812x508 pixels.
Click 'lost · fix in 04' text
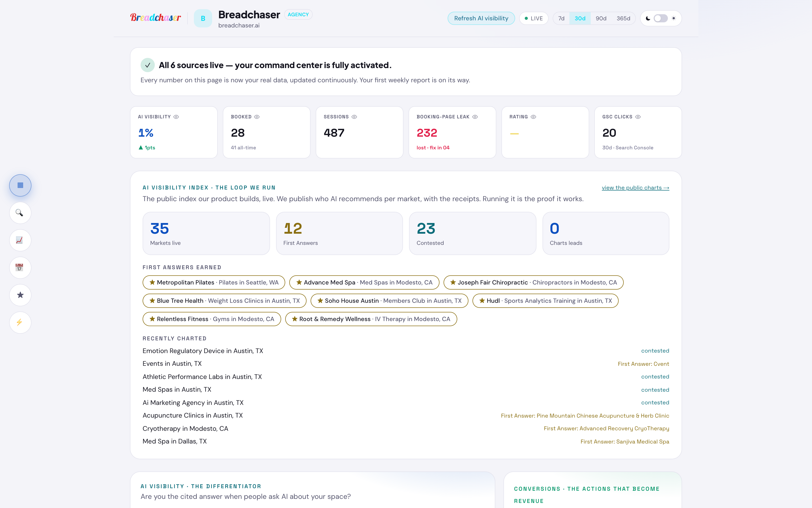pyautogui.click(x=433, y=148)
